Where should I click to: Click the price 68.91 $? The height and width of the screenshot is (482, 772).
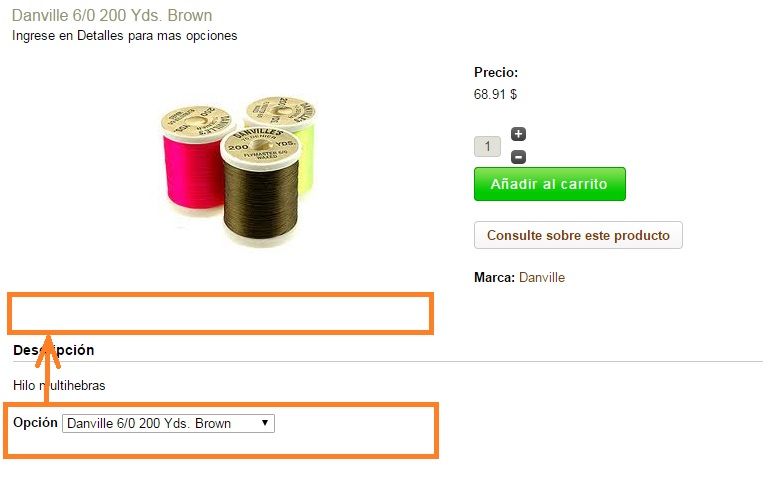[x=495, y=94]
